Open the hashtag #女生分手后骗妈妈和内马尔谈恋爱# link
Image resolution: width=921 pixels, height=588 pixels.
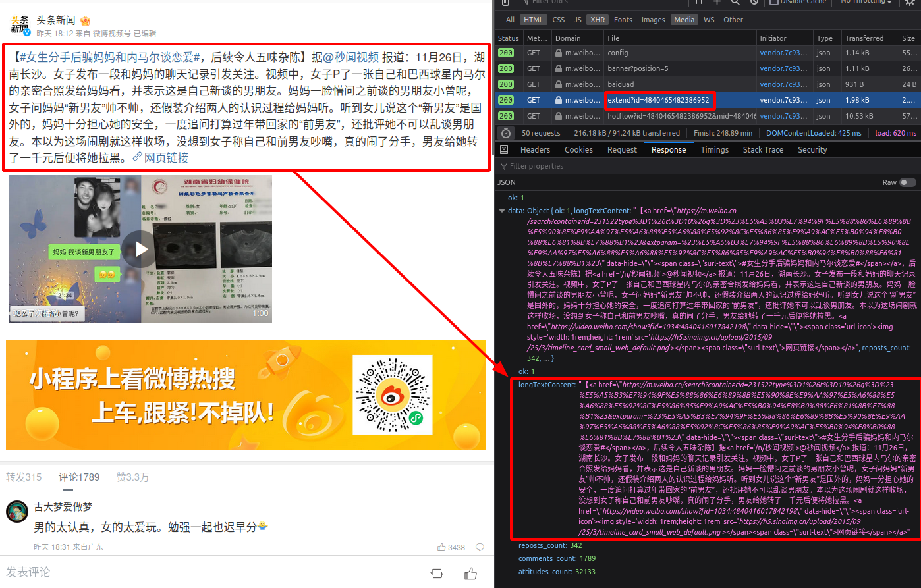point(110,58)
